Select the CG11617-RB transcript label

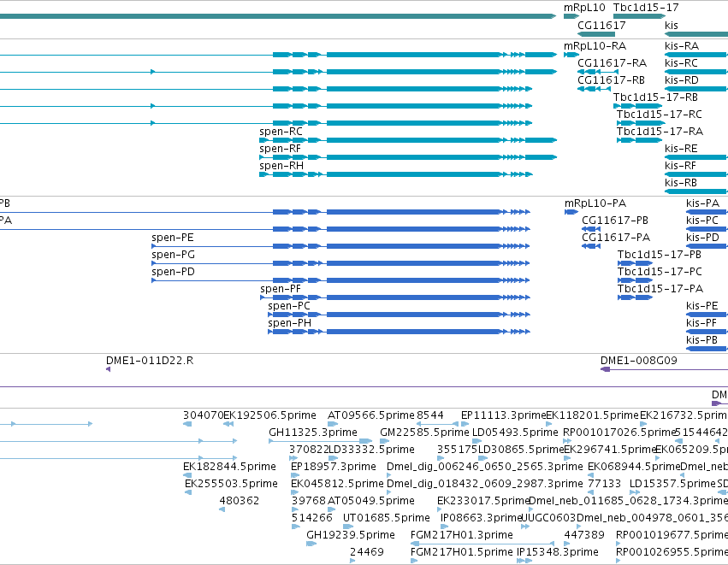point(611,80)
